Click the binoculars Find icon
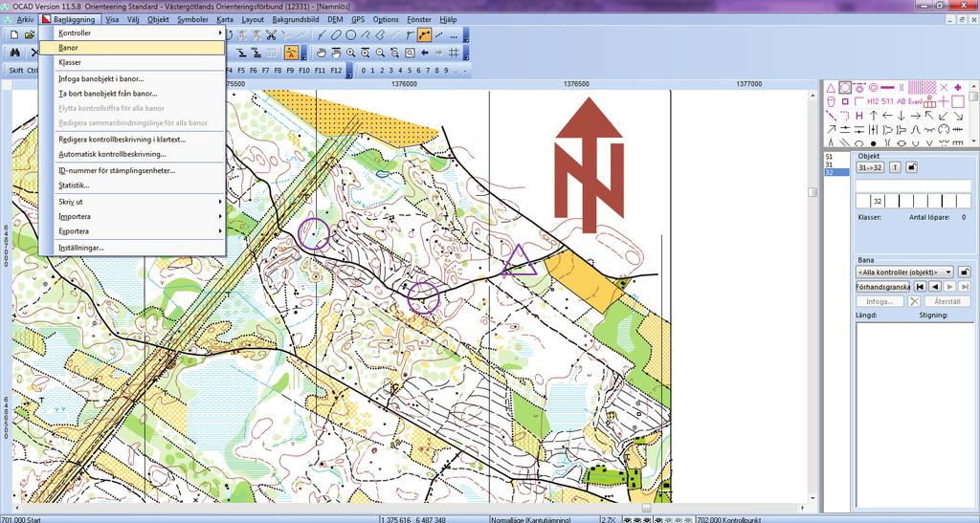 point(16,53)
